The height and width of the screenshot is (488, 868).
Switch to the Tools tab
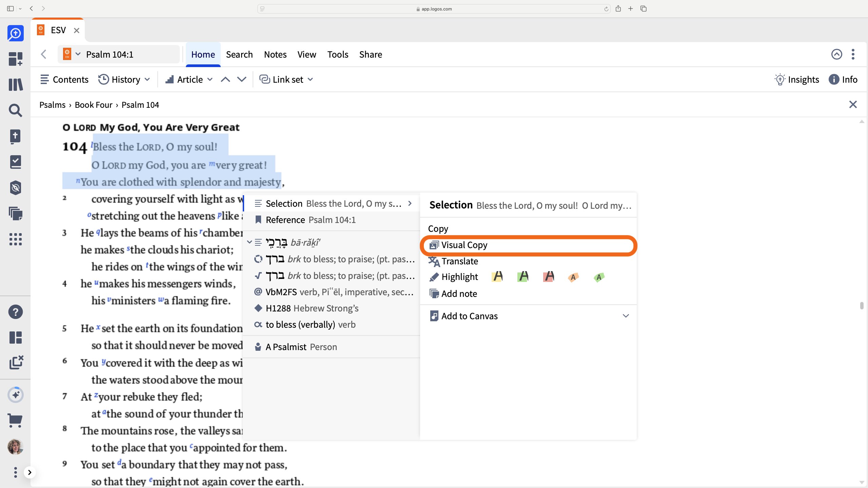pos(338,55)
